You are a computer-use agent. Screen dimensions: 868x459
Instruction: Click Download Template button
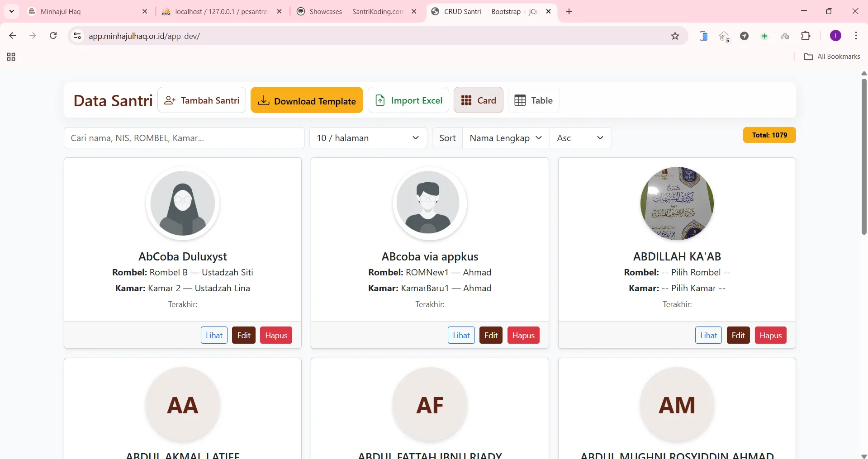pos(307,100)
